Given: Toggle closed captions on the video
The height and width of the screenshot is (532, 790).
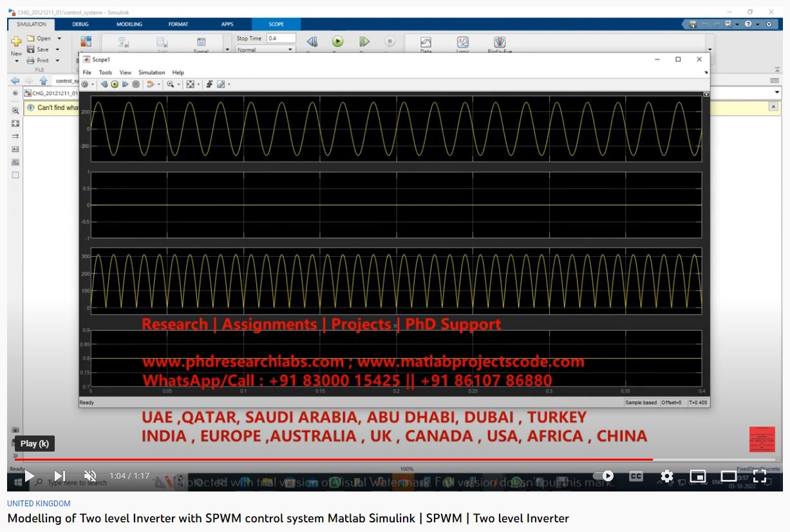Looking at the screenshot, I should 635,476.
